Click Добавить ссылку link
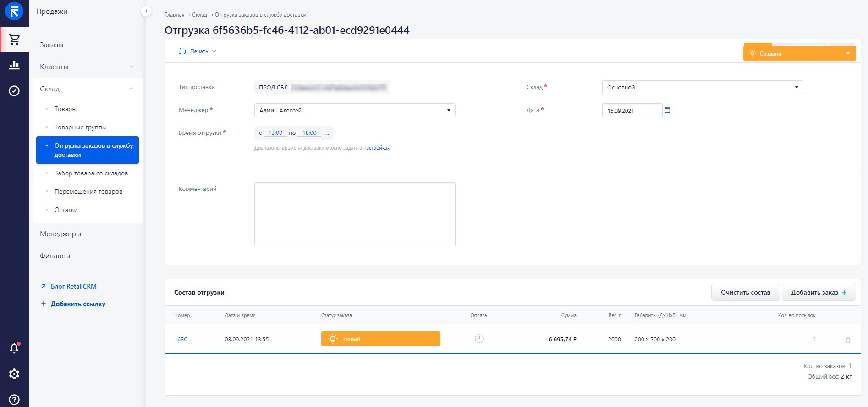 [x=73, y=304]
